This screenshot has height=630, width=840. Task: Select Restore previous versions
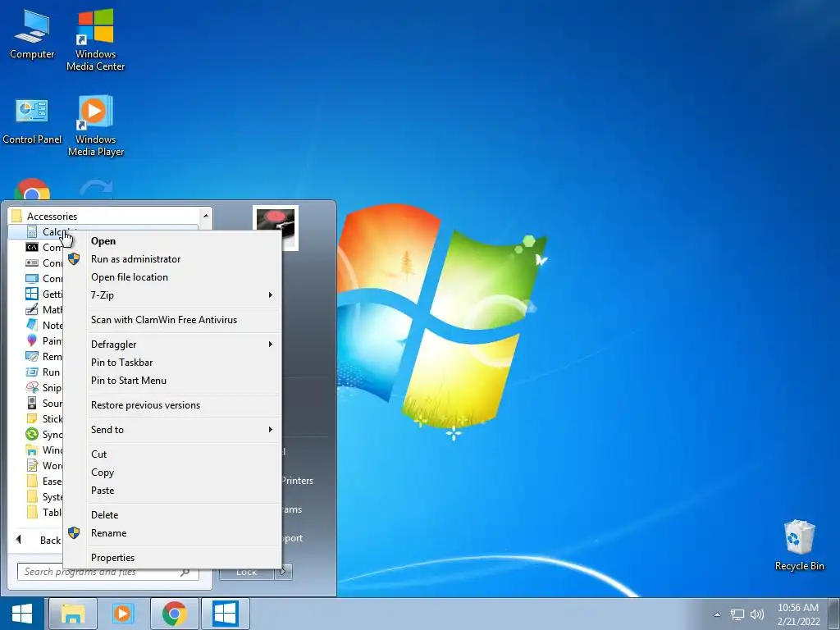172,405
